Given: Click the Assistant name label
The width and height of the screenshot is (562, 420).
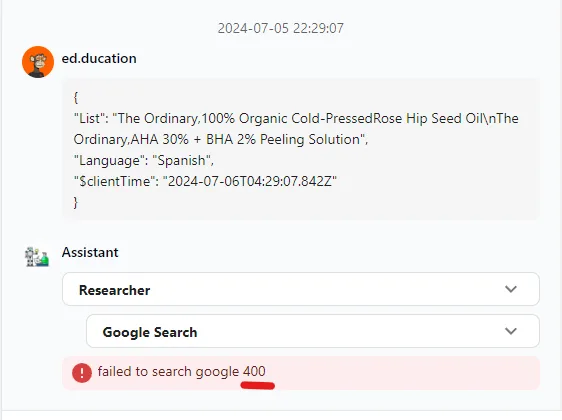Looking at the screenshot, I should pos(90,252).
